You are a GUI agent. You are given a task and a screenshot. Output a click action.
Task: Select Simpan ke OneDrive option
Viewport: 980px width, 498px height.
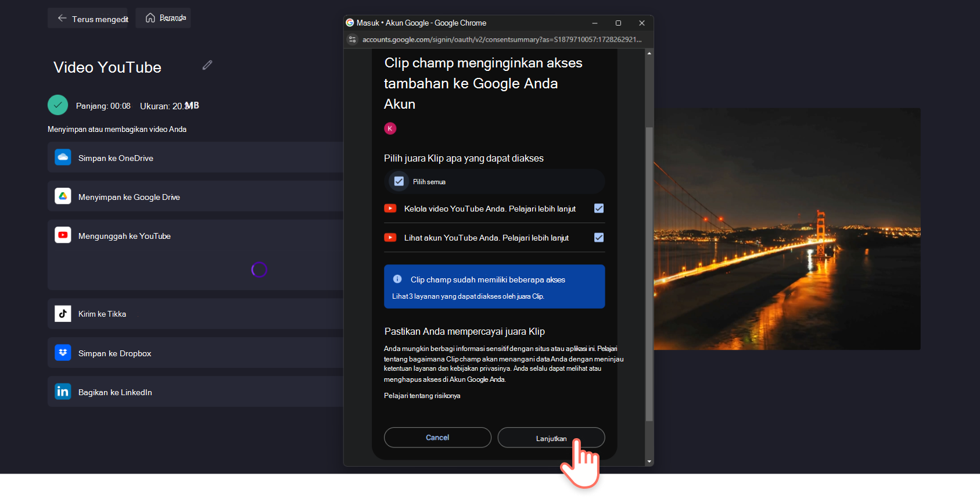tap(195, 157)
